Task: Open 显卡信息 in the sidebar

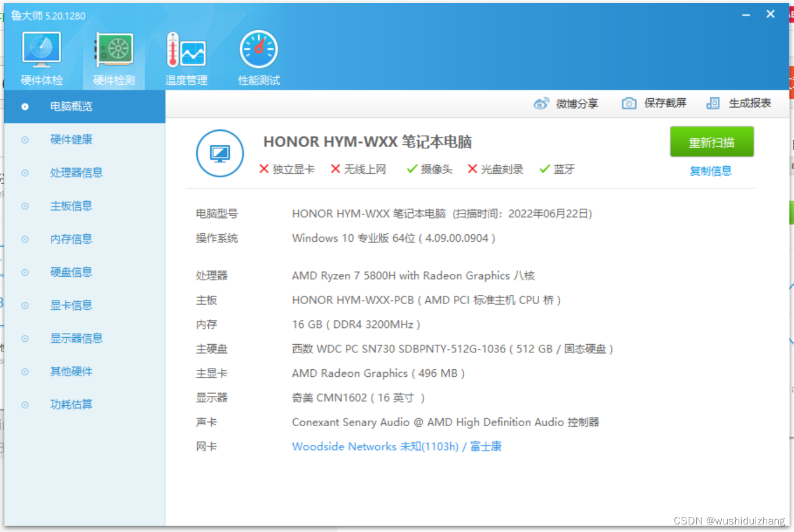Action: pos(85,305)
